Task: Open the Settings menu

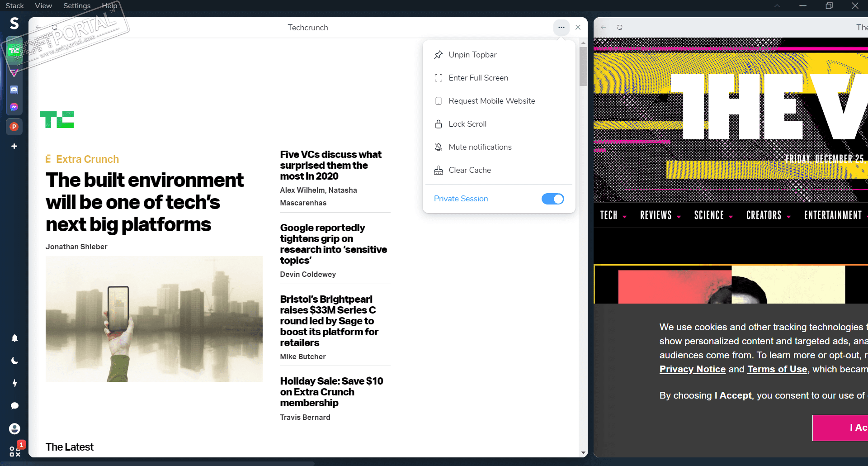Action: point(77,6)
